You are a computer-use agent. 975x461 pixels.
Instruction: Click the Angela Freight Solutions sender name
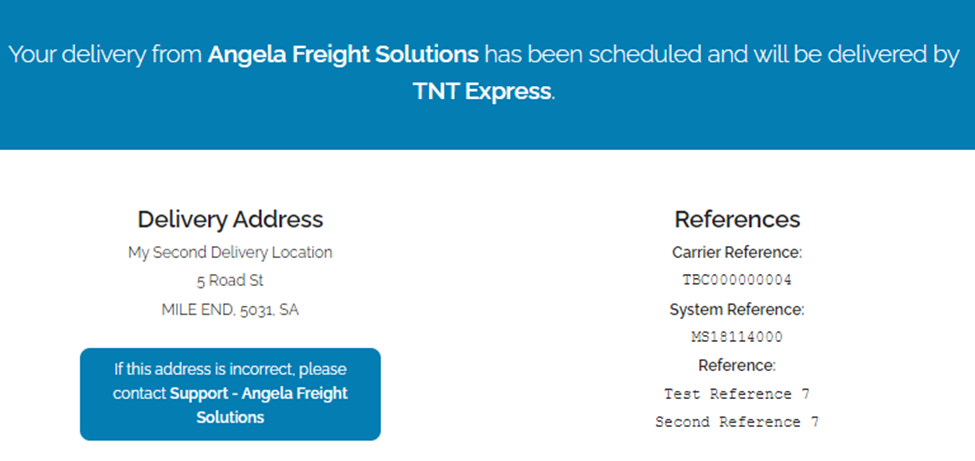click(343, 54)
